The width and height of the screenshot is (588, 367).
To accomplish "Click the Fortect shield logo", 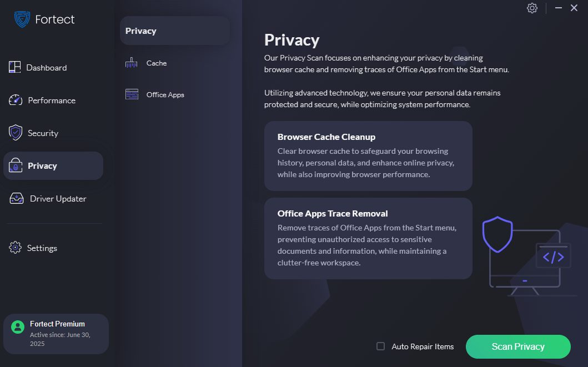I will pyautogui.click(x=22, y=18).
